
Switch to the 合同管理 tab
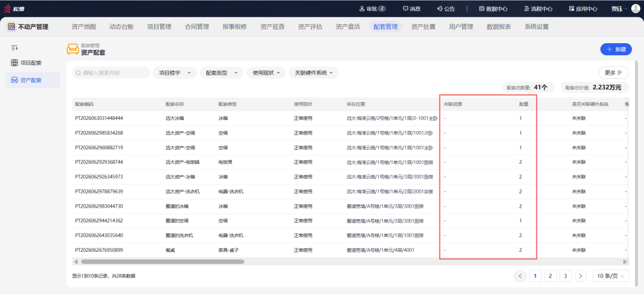pyautogui.click(x=197, y=27)
